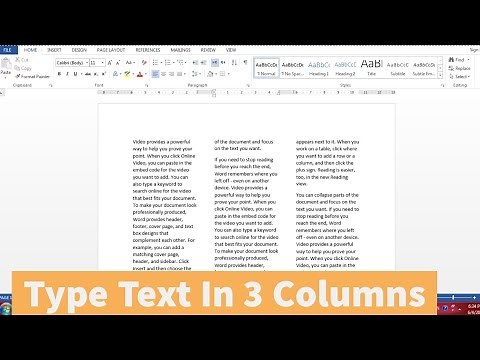
Task: Open the numbering library dropdown arrow
Action: click(174, 63)
